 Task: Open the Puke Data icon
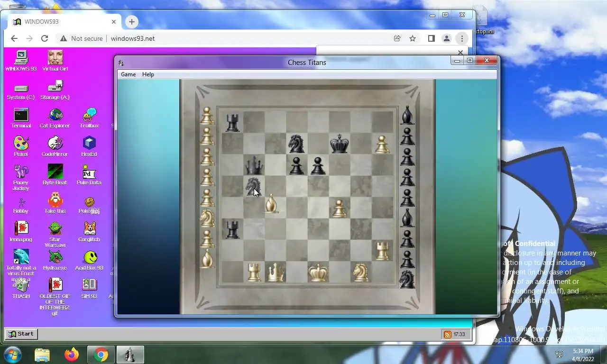(x=89, y=175)
